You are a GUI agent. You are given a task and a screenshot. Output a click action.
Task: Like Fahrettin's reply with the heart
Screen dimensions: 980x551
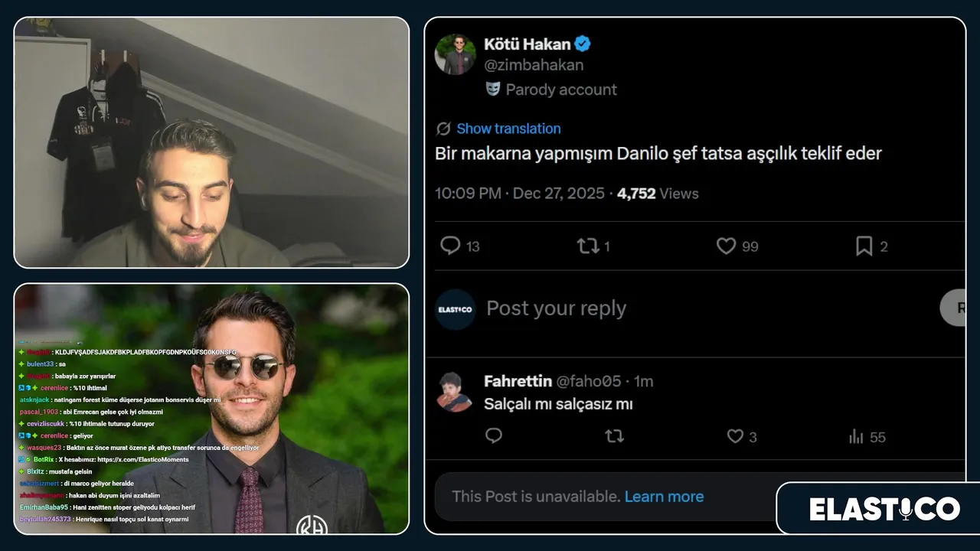(735, 436)
